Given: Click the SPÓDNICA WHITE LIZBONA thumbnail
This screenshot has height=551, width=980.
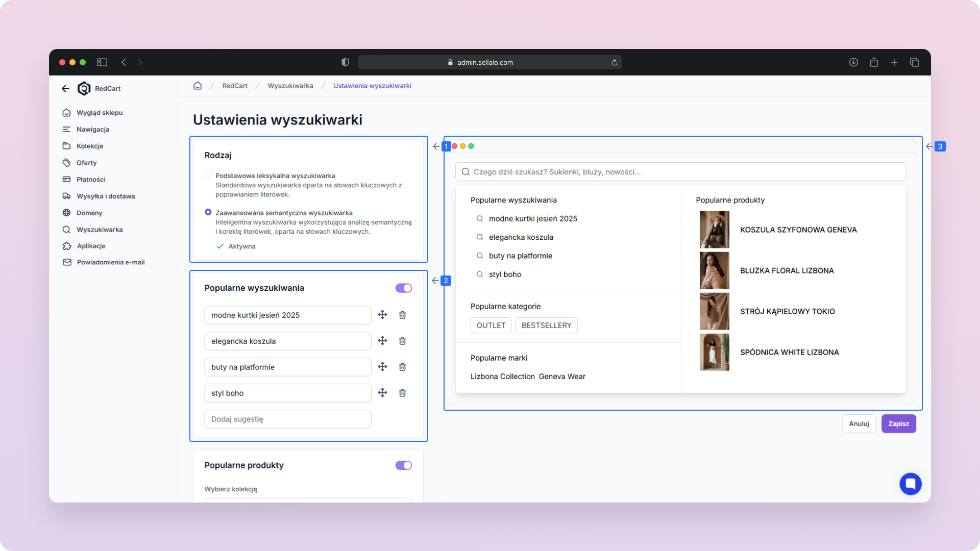Looking at the screenshot, I should [x=715, y=352].
